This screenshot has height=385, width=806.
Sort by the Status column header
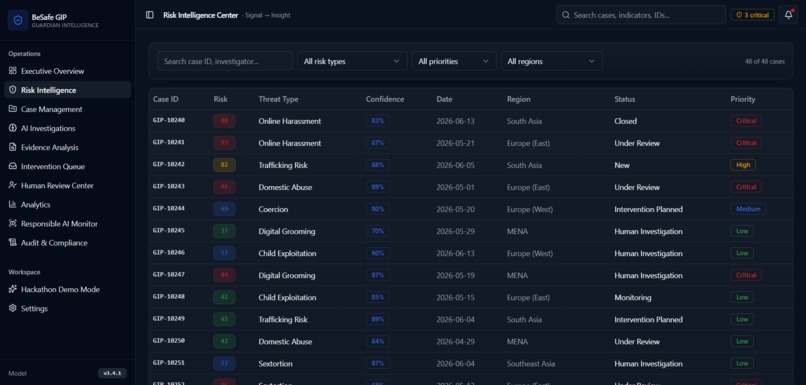[x=625, y=99]
